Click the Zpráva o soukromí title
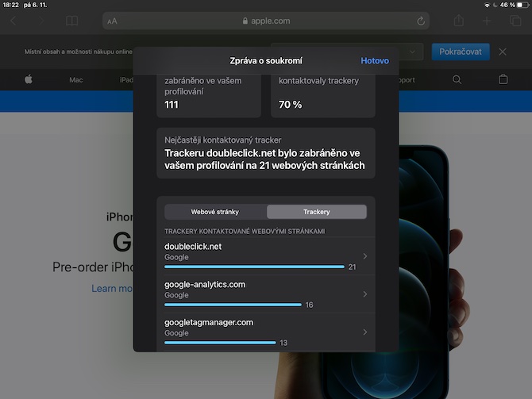532x399 pixels. tap(266, 60)
